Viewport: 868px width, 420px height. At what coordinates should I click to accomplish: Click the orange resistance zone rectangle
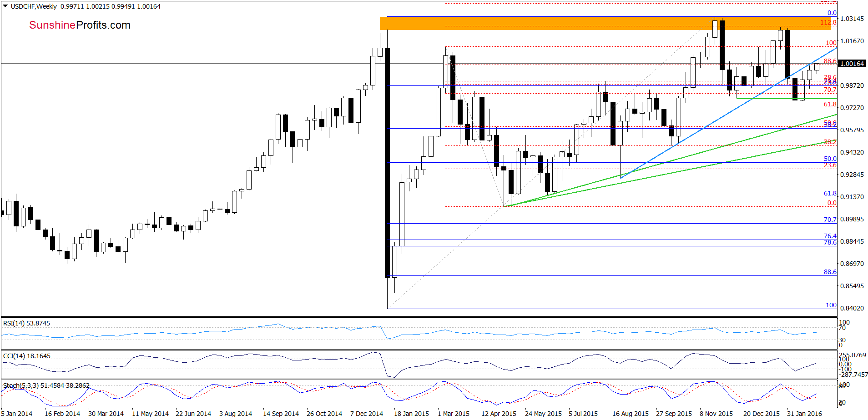606,24
